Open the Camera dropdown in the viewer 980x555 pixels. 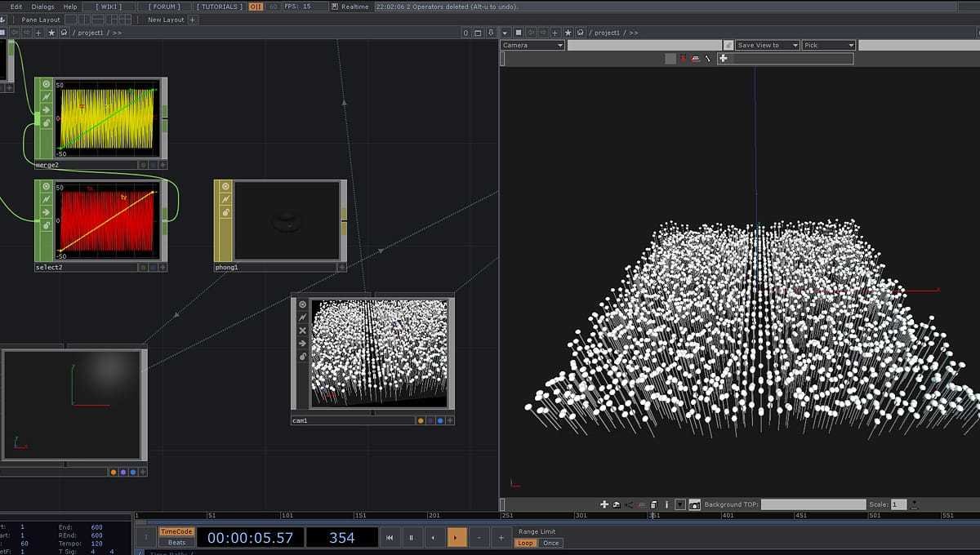pyautogui.click(x=532, y=46)
